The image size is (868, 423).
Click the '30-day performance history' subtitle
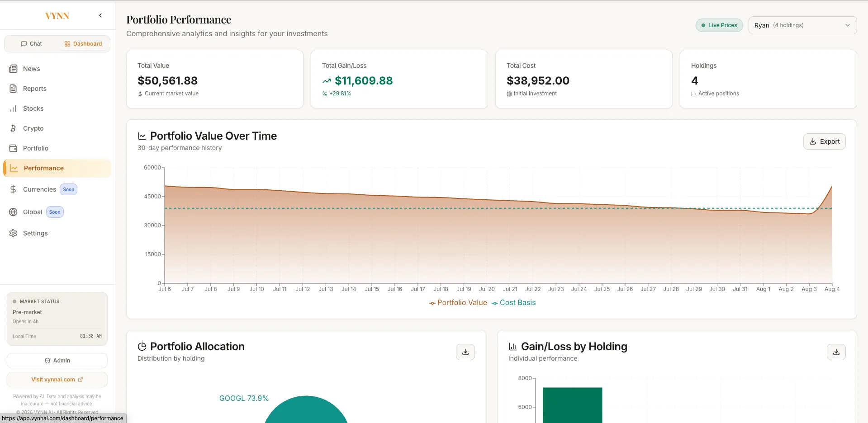pyautogui.click(x=180, y=148)
